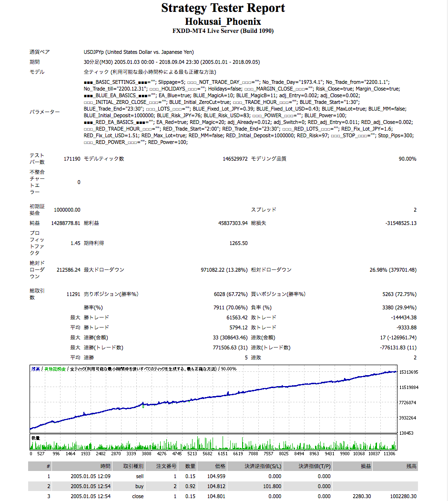This screenshot has width=448, height=501.
Task: Click the gross loss value -31548525.13
Action: pos(401,224)
